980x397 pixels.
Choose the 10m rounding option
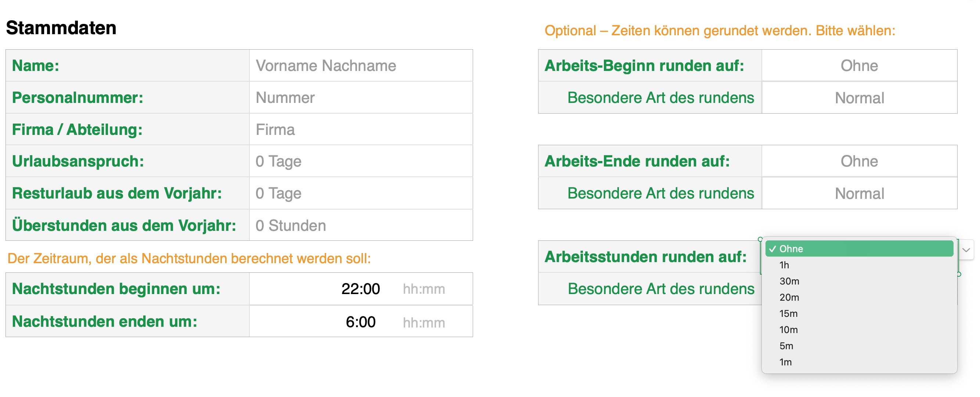[788, 330]
